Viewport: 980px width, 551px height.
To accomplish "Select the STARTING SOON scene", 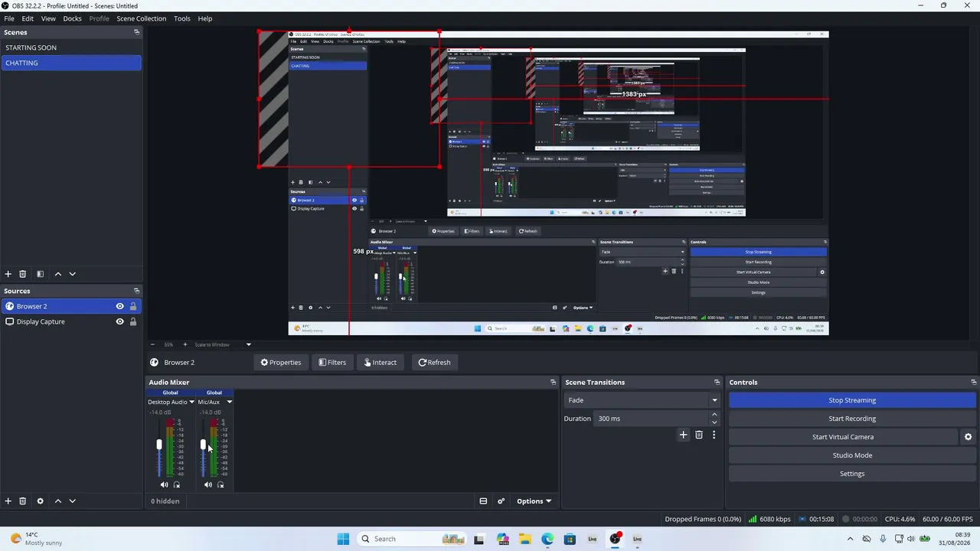I will pyautogui.click(x=71, y=47).
